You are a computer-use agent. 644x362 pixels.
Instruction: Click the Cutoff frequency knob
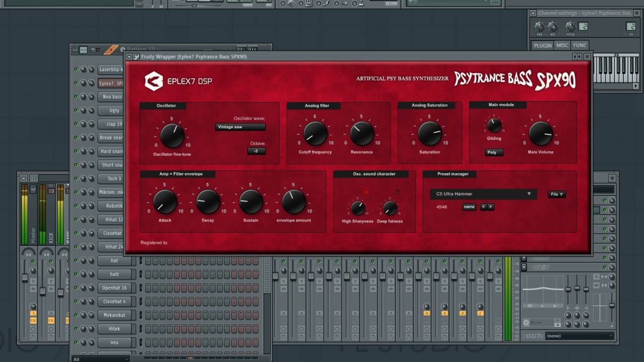[x=315, y=134]
